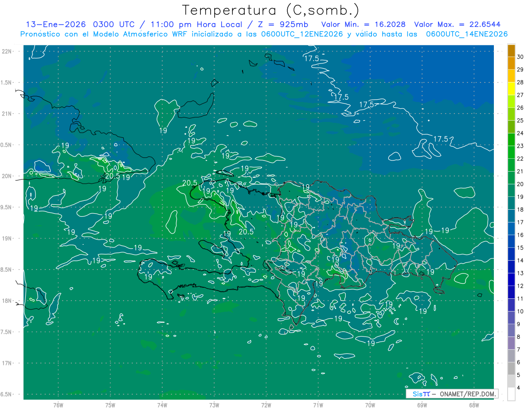Screen dimensions: 532x411
Task: Click legend value 28
Action: click(520, 82)
